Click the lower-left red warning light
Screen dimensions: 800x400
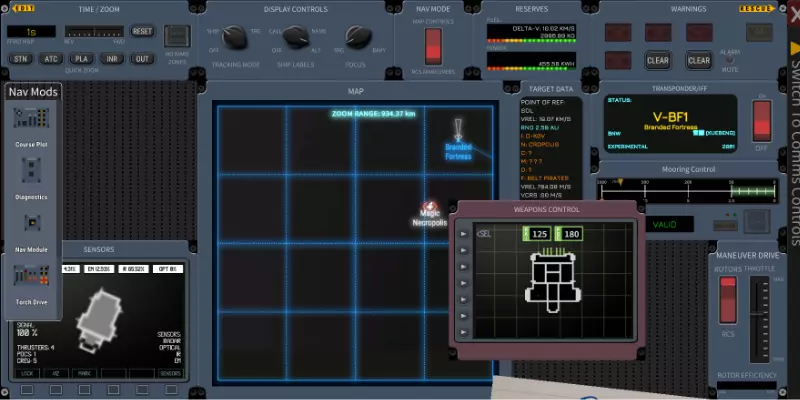click(618, 60)
